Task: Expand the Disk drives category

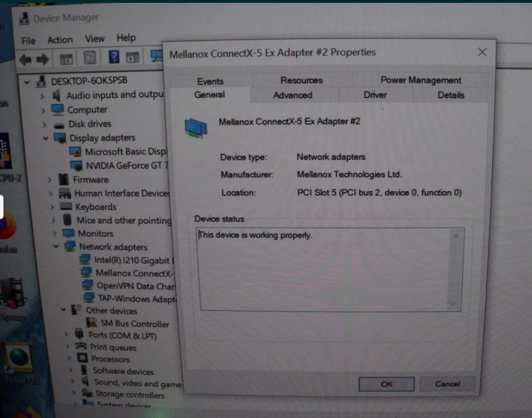Action: [x=43, y=124]
